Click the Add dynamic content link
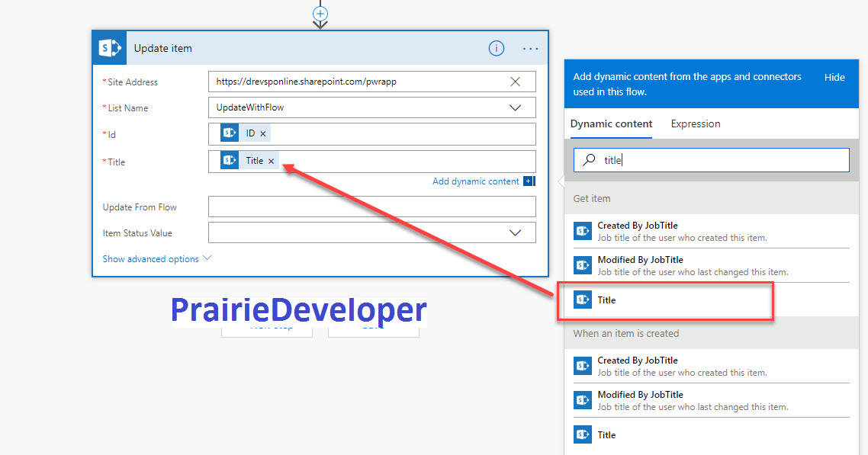 point(475,181)
